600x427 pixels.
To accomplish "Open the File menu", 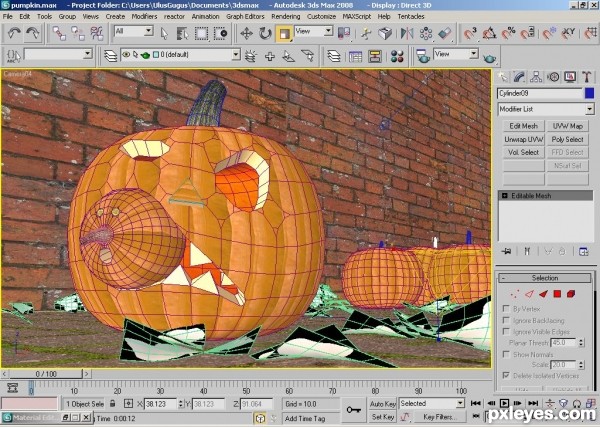I will (x=7, y=16).
